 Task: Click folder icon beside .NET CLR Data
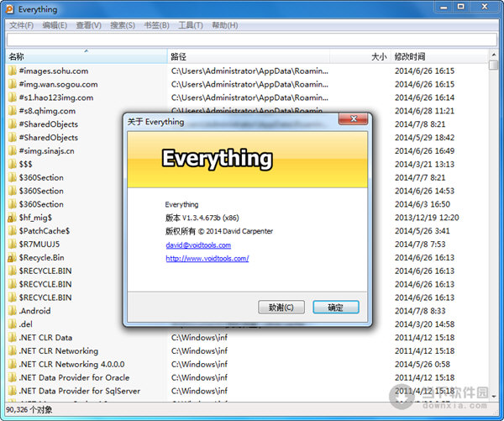(13, 338)
